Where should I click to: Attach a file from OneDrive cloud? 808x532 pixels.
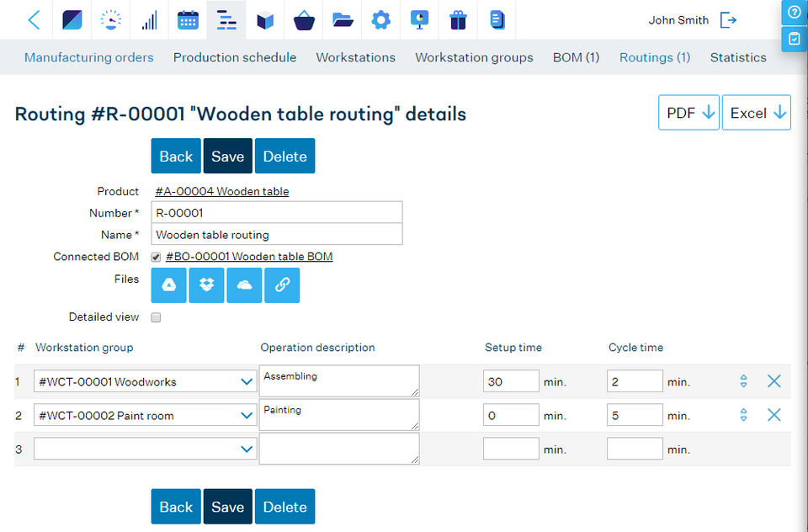tap(244, 285)
